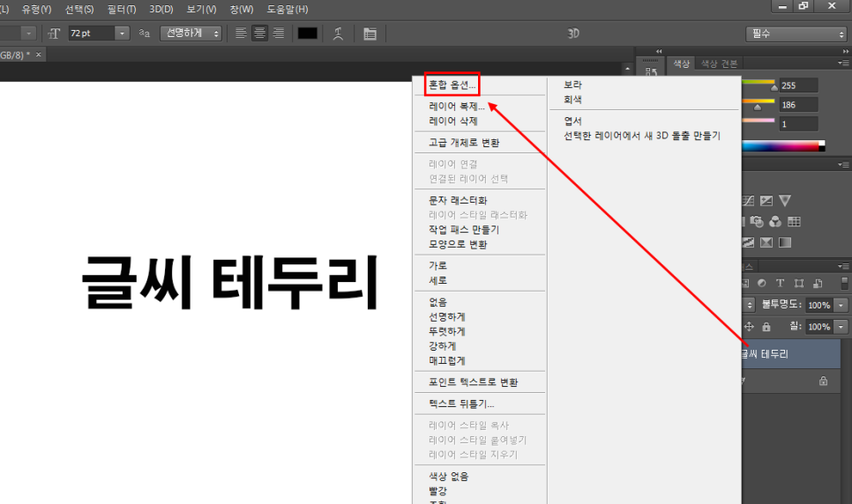Choose 텍스트 뒤틀기... menu item
Screen dimensions: 852x504
[x=461, y=404]
